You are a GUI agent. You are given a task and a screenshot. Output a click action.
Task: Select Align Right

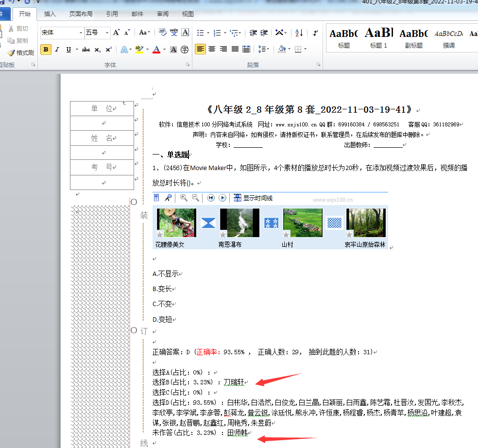[x=223, y=49]
